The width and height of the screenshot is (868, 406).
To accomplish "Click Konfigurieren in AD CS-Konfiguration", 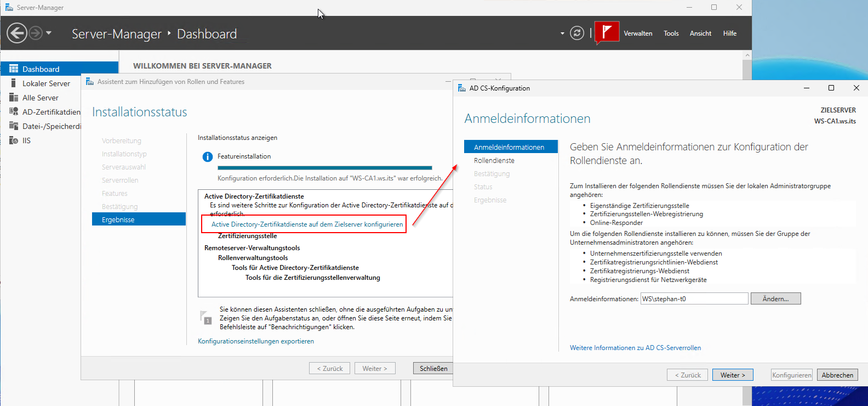I will tap(792, 375).
